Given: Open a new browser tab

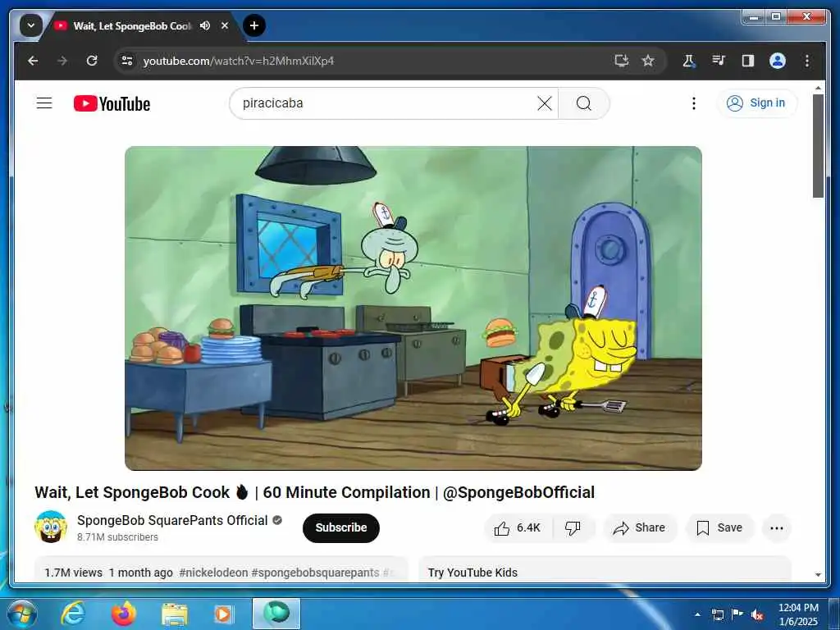Looking at the screenshot, I should (x=254, y=25).
